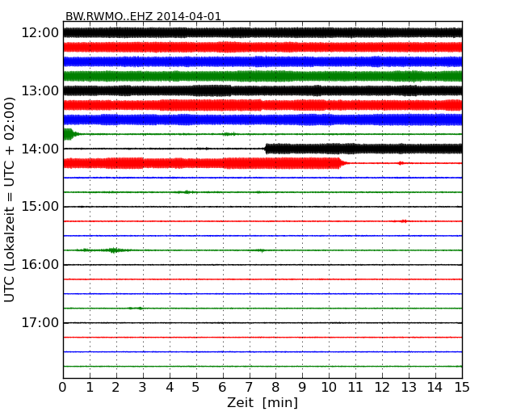Click the 12:00 time label
Screen dimensions: 525x420
(40, 33)
